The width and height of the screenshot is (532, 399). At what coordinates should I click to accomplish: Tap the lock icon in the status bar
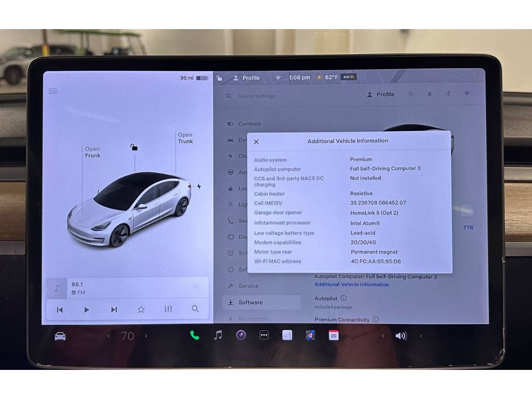(x=219, y=77)
